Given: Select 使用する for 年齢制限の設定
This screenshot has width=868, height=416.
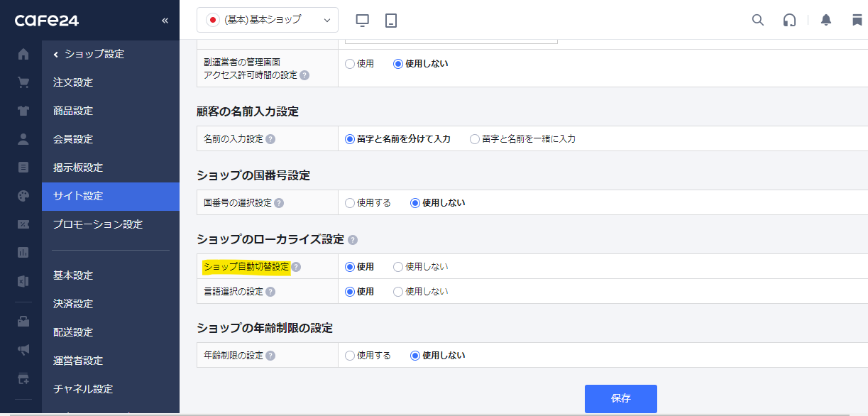Looking at the screenshot, I should tap(350, 356).
